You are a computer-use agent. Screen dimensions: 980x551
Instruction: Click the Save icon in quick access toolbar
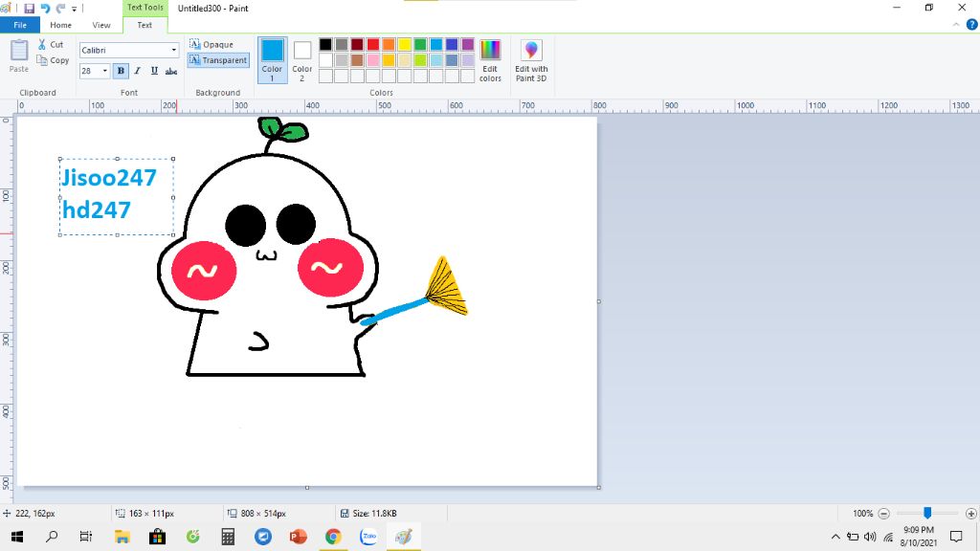[x=29, y=8]
